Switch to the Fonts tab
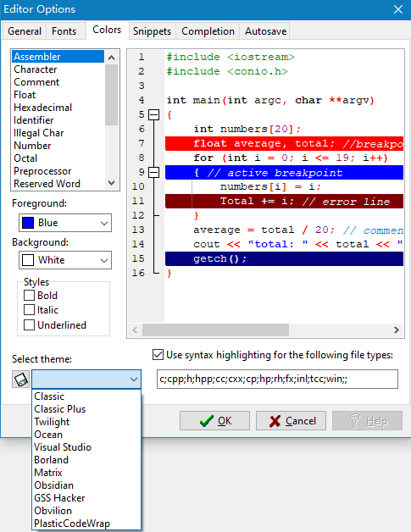This screenshot has width=411, height=532. pyautogui.click(x=64, y=31)
